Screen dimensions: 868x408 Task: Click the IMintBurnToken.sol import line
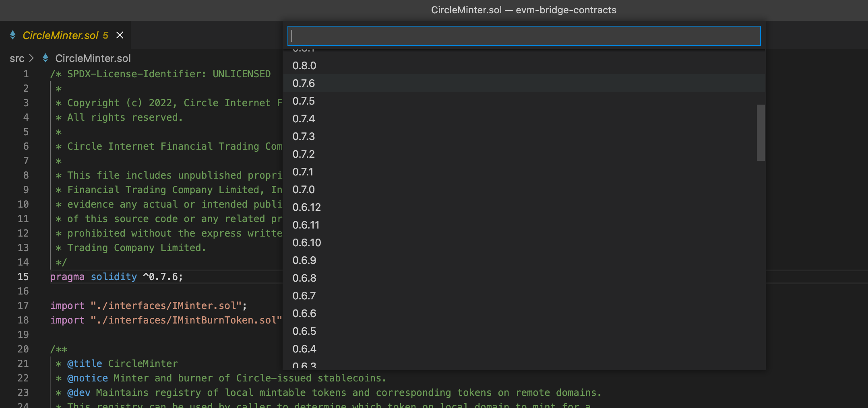coord(166,320)
